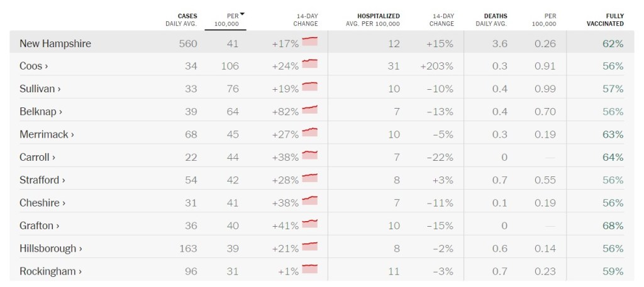Screen dimensions: 644x287
Task: Open the Cheshire county link
Action: pos(43,203)
